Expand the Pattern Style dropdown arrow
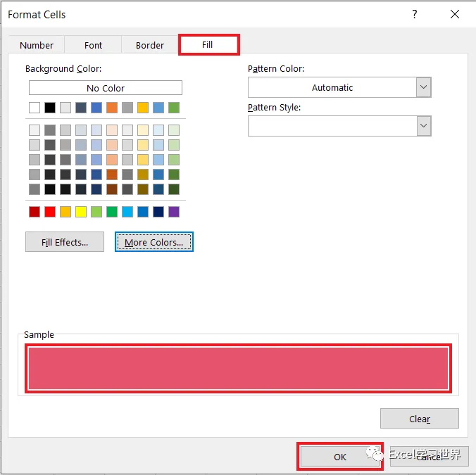 tap(423, 125)
